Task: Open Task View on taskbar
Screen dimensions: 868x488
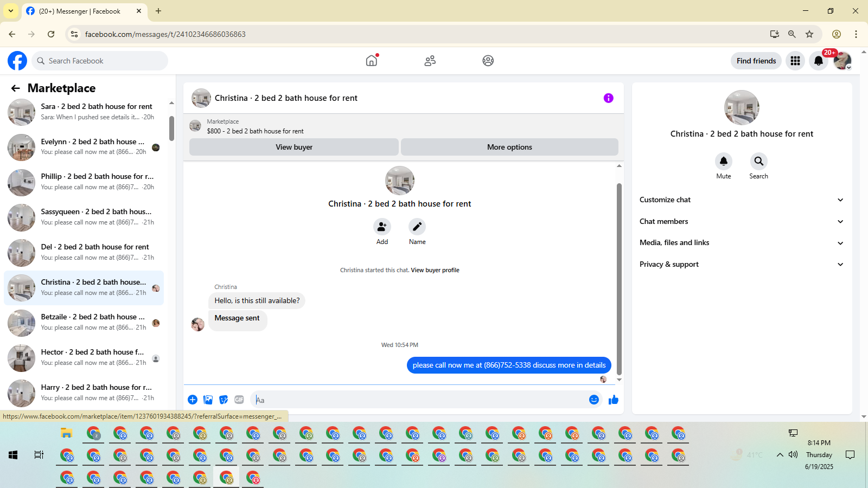Action: point(39,455)
